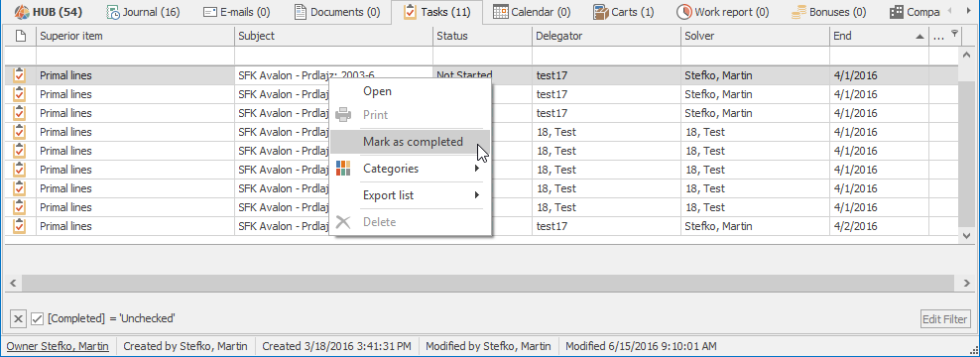Screen dimensions: 980x357
Task: Click the horizontal scrollbar thumb
Action: coord(488,284)
